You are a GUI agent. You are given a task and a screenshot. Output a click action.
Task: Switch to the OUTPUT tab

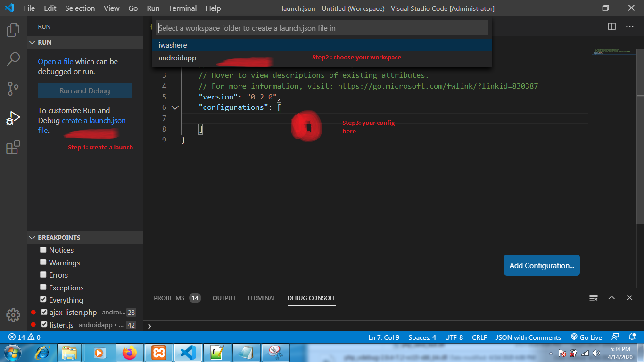point(224,298)
